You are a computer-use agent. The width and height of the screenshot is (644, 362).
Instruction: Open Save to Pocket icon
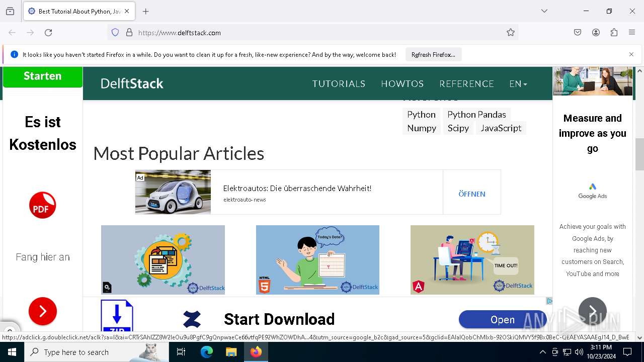(578, 33)
